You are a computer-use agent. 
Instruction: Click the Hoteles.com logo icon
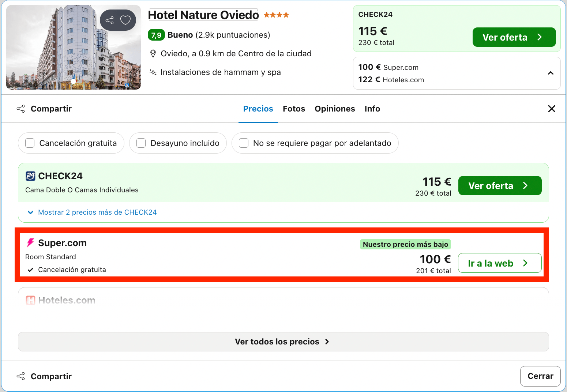click(30, 301)
